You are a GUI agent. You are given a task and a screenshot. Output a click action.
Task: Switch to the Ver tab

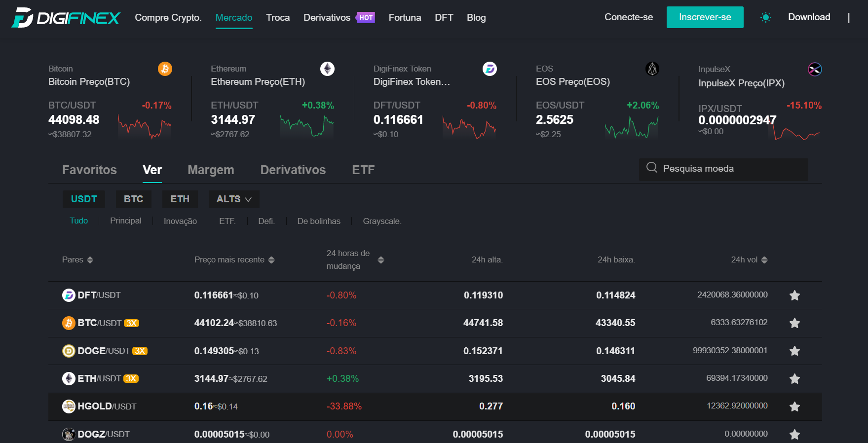pyautogui.click(x=152, y=170)
